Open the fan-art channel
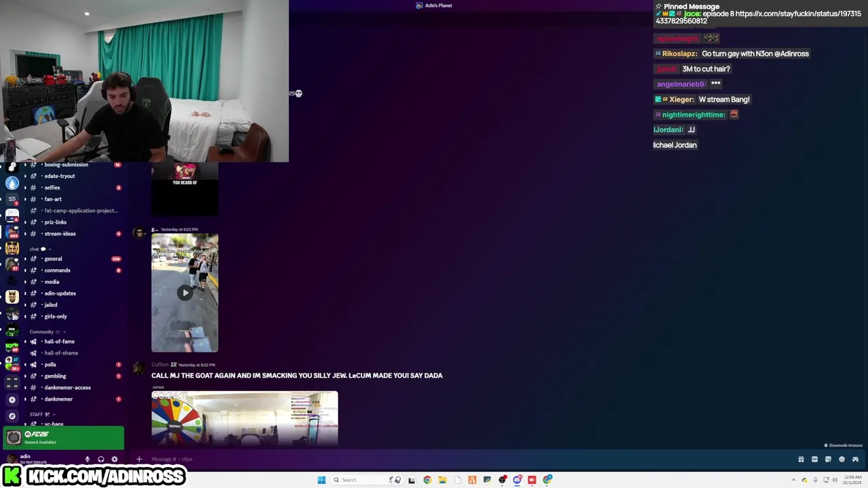The width and height of the screenshot is (868, 488). pyautogui.click(x=53, y=199)
